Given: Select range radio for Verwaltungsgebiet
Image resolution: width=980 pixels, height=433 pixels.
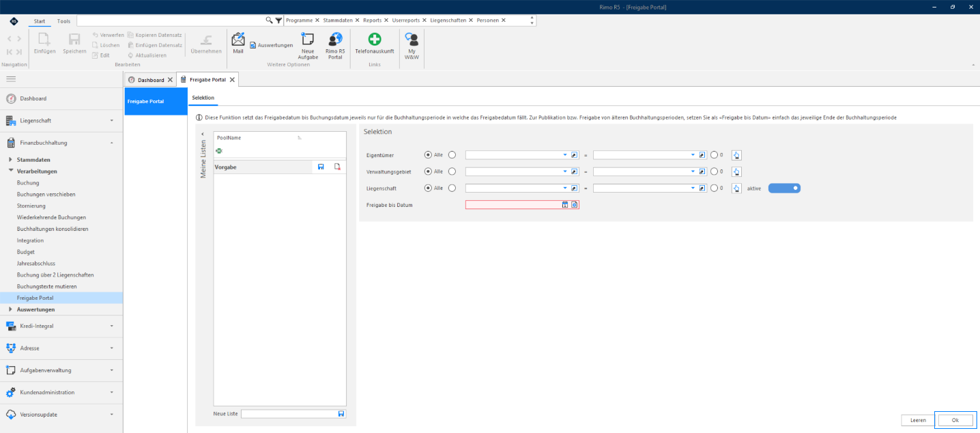Looking at the screenshot, I should 452,171.
